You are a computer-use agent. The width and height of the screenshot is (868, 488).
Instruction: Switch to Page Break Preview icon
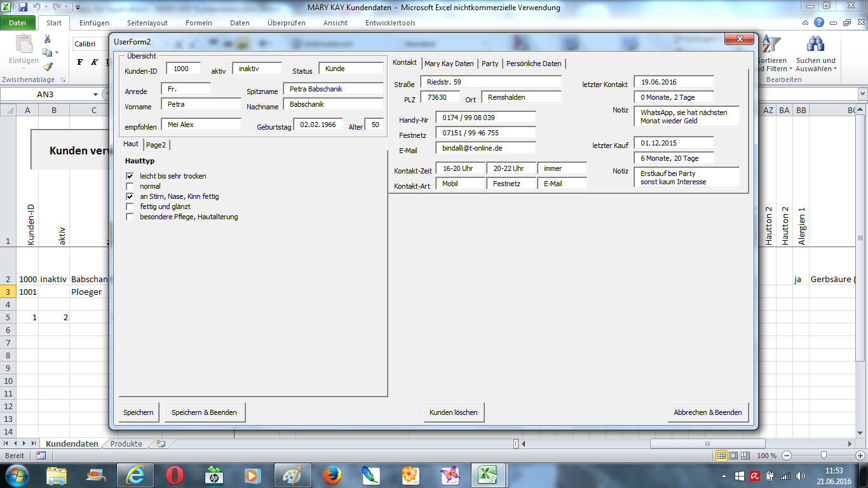coord(745,456)
